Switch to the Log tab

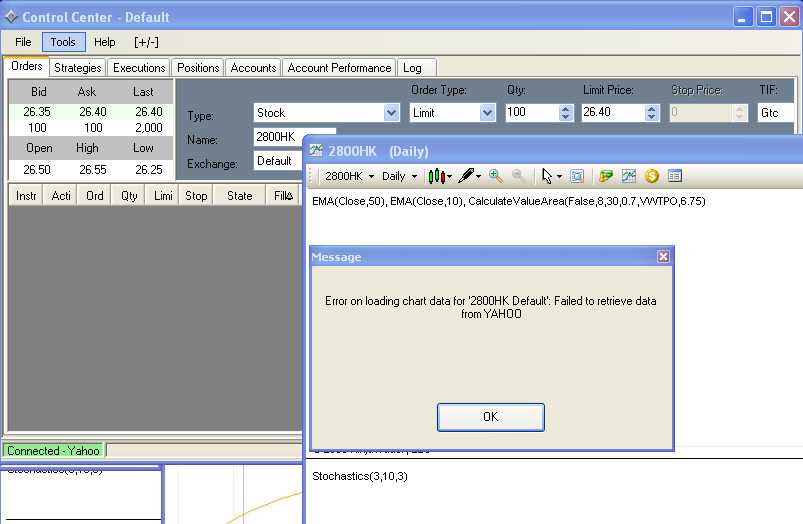[416, 68]
